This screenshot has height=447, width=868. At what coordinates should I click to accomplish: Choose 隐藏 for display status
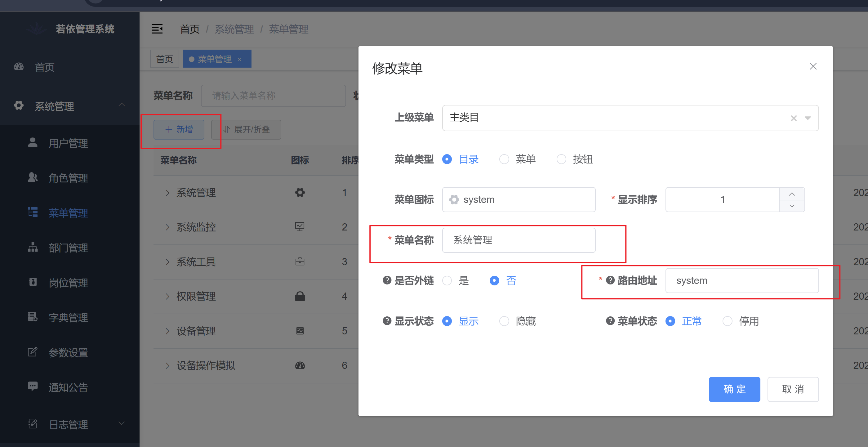coord(504,321)
